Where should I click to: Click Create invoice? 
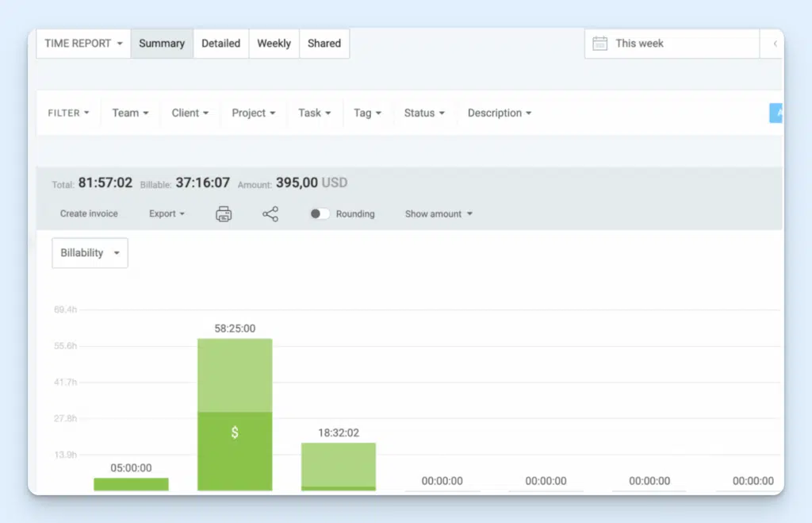(x=89, y=213)
